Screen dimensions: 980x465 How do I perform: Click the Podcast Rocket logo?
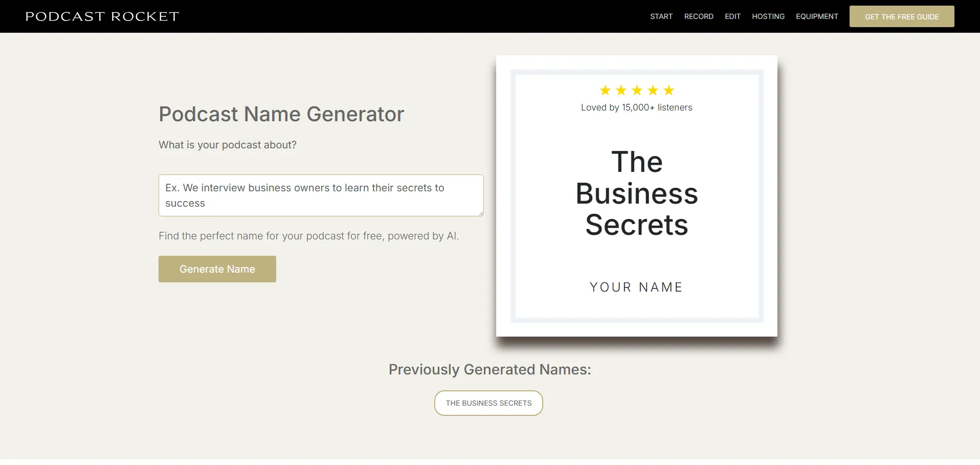coord(102,16)
